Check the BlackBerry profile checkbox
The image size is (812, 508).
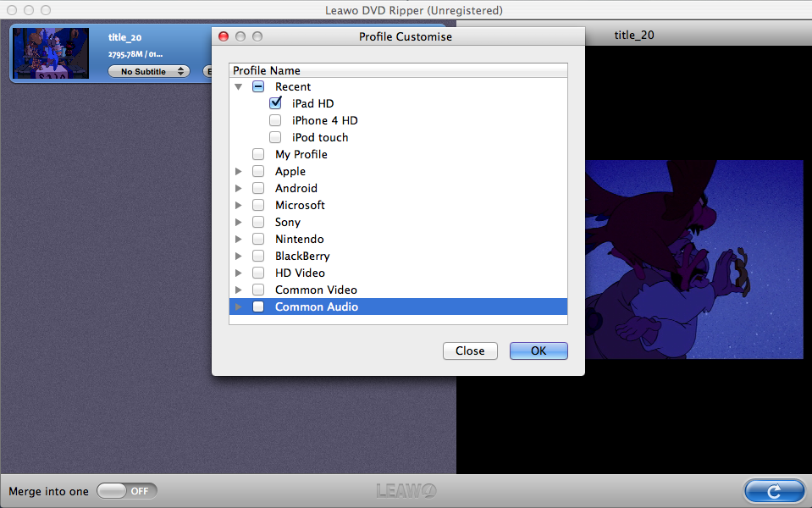(x=258, y=256)
